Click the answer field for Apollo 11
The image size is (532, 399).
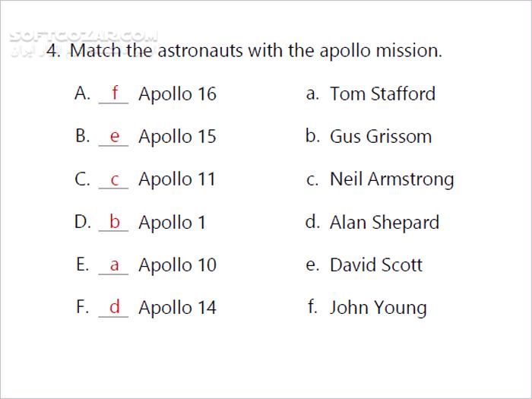(x=113, y=179)
